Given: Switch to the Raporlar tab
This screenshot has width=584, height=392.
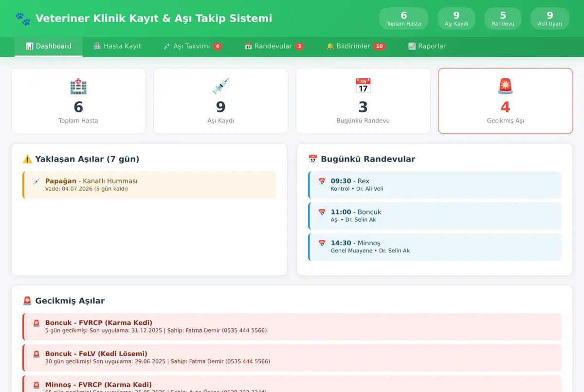Looking at the screenshot, I should tap(427, 46).
